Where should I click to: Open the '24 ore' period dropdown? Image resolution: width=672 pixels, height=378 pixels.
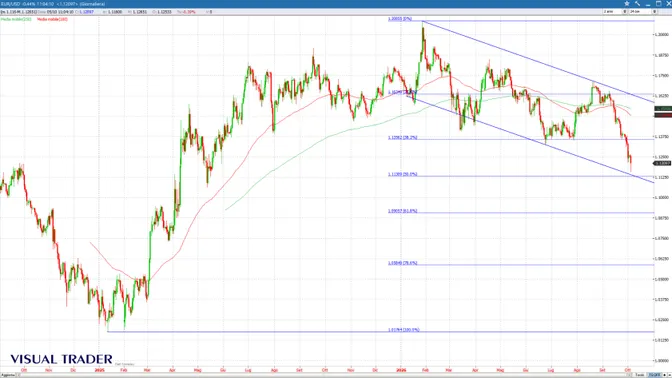click(643, 12)
